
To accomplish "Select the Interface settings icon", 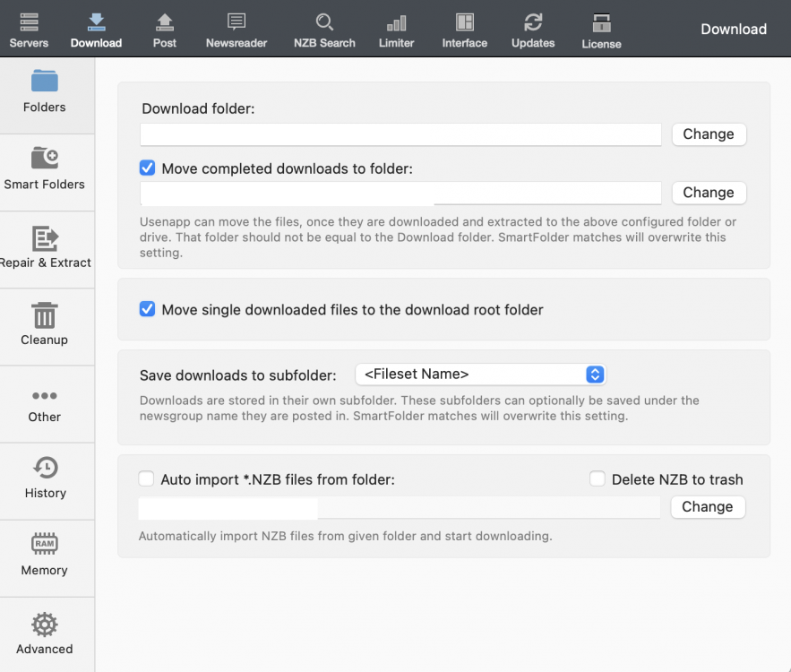I will [464, 23].
